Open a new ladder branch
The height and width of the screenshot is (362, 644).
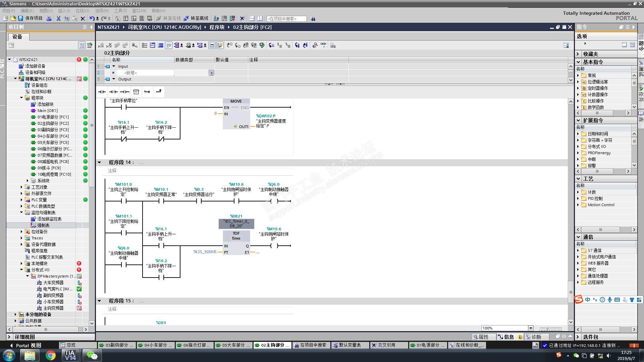(x=147, y=92)
